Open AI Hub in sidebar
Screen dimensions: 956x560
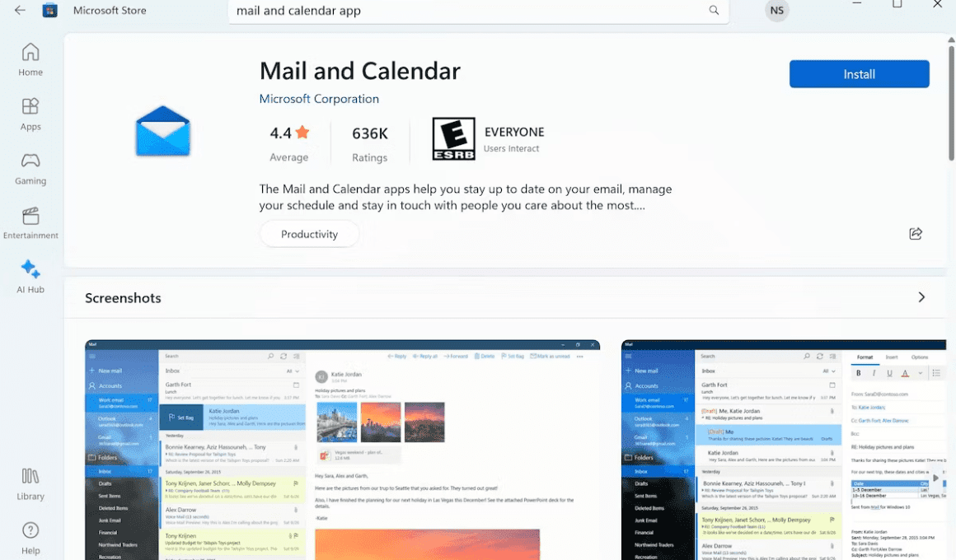pyautogui.click(x=30, y=278)
